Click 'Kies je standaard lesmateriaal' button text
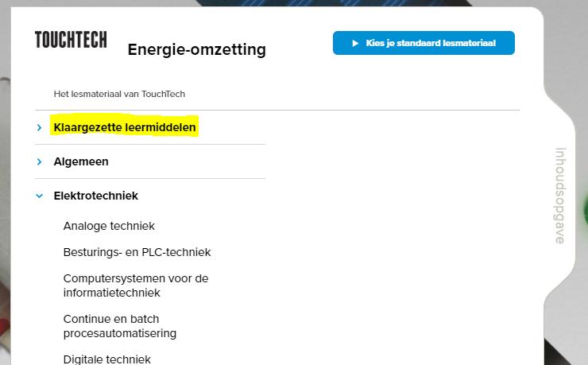 [431, 43]
